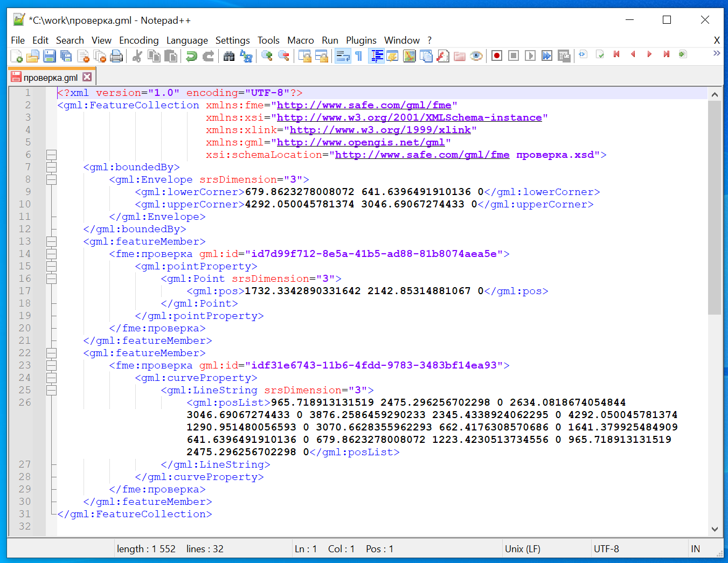Click the Zoom In magnifier icon
This screenshot has height=563, width=728.
[x=267, y=56]
